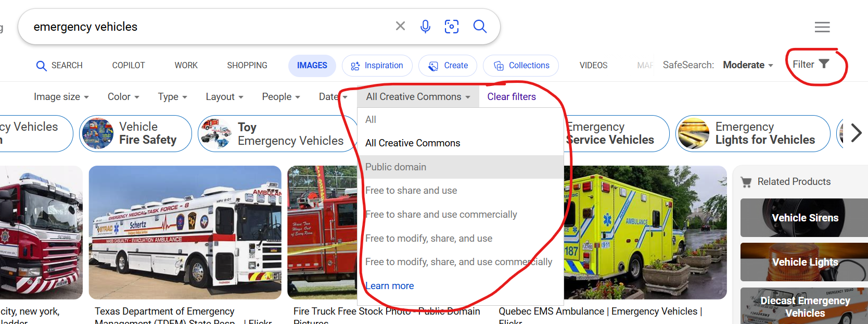Expand the Type filter
Screen dimensions: 868x324
pyautogui.click(x=172, y=97)
